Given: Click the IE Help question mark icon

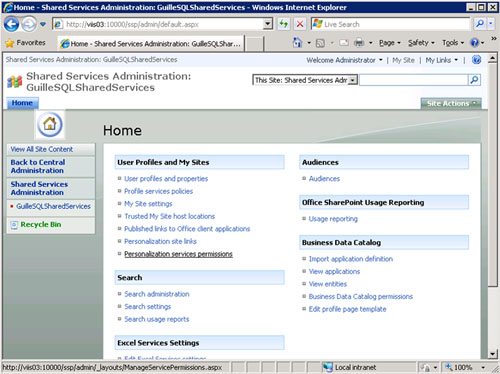Looking at the screenshot, I should [x=474, y=43].
